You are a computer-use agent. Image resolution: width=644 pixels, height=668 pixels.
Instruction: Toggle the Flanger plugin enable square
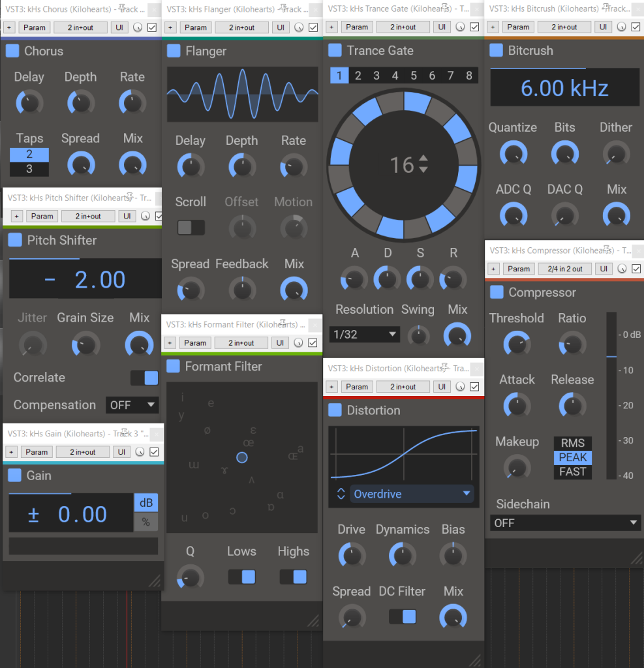pos(174,51)
